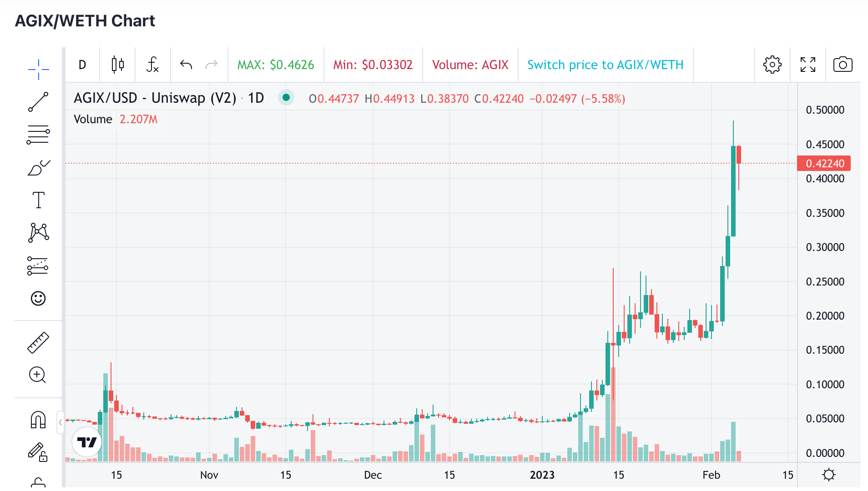Select the price forecast measuring tool
Screen dimensions: 868x491
tap(38, 266)
